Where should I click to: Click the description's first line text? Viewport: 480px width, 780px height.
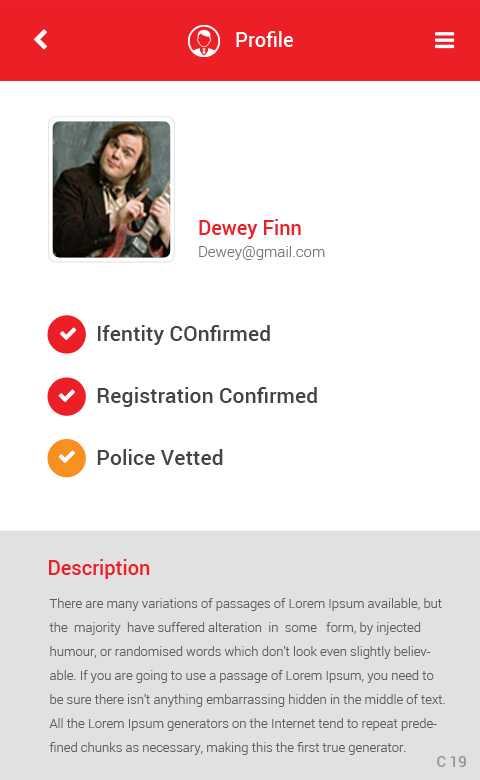tap(246, 604)
